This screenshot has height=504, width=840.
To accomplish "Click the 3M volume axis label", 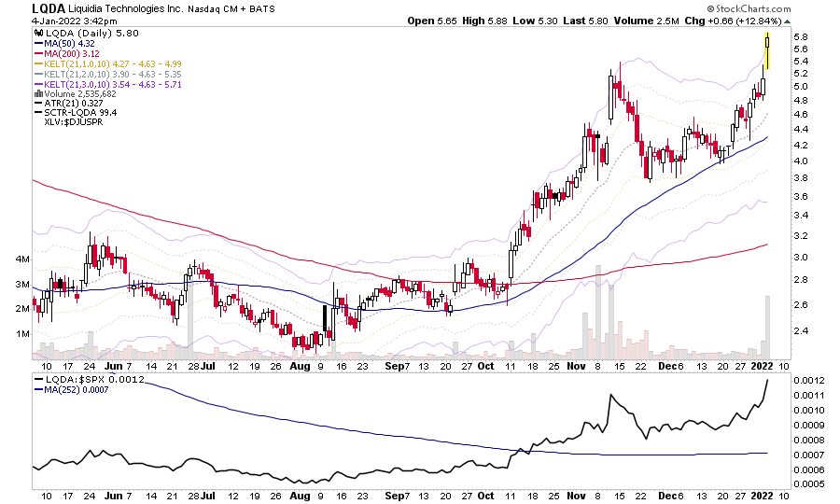I will click(x=22, y=285).
